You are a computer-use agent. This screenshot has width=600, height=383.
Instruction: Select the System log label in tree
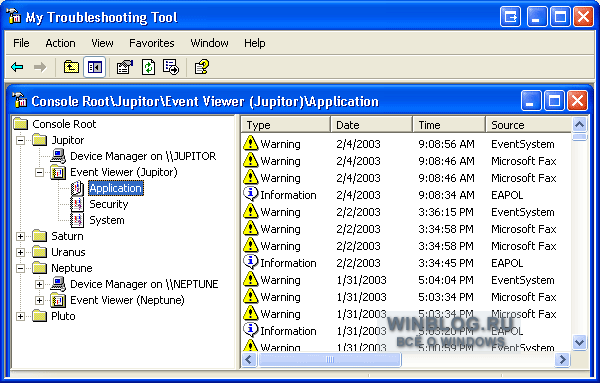(x=107, y=220)
